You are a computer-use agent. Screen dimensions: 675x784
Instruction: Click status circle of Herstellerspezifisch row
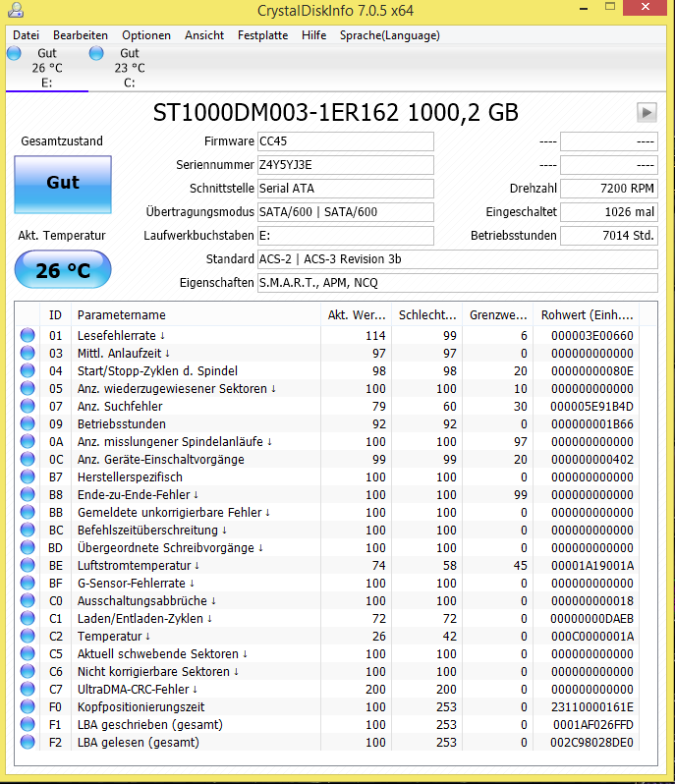[x=28, y=476]
